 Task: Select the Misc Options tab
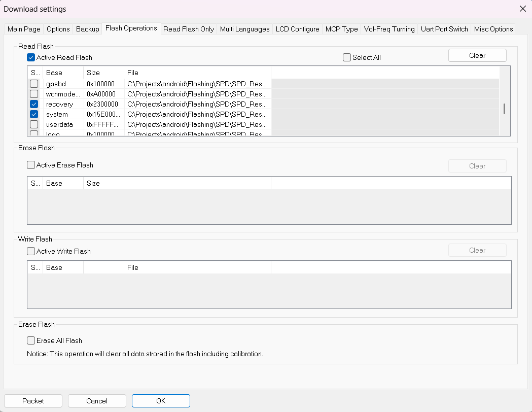pyautogui.click(x=493, y=29)
